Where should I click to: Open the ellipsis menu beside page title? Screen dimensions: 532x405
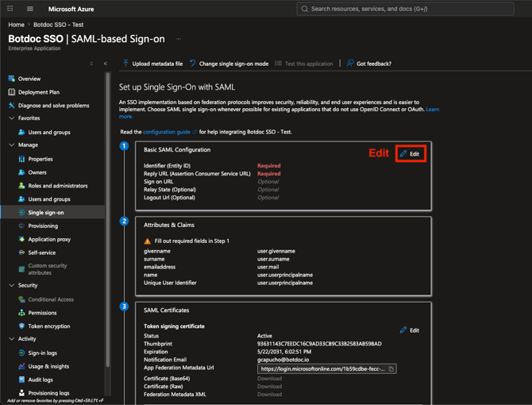(179, 39)
